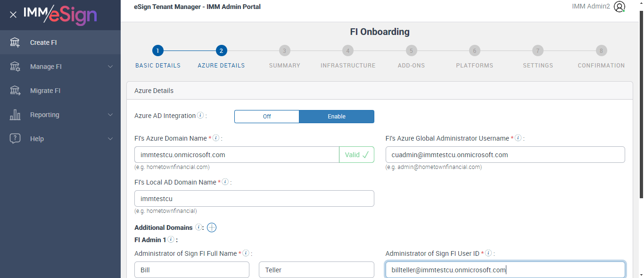Add an additional domain with plus icon

pos(212,227)
